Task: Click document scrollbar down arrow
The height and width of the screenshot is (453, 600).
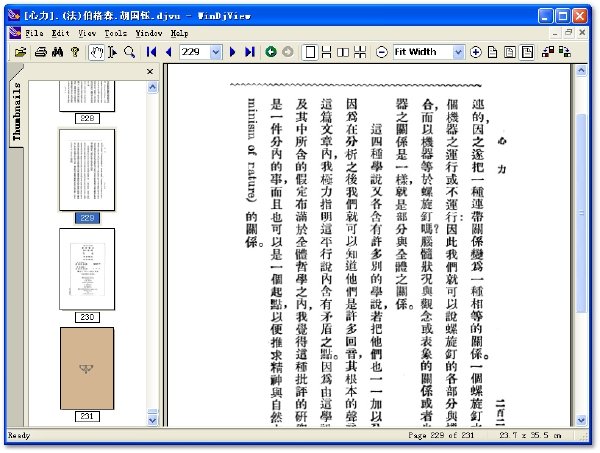Action: click(x=581, y=420)
